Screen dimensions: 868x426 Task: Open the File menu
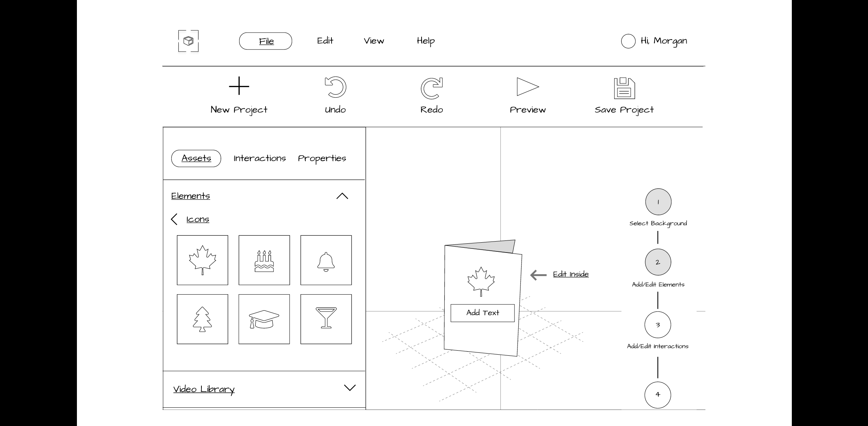tap(266, 40)
